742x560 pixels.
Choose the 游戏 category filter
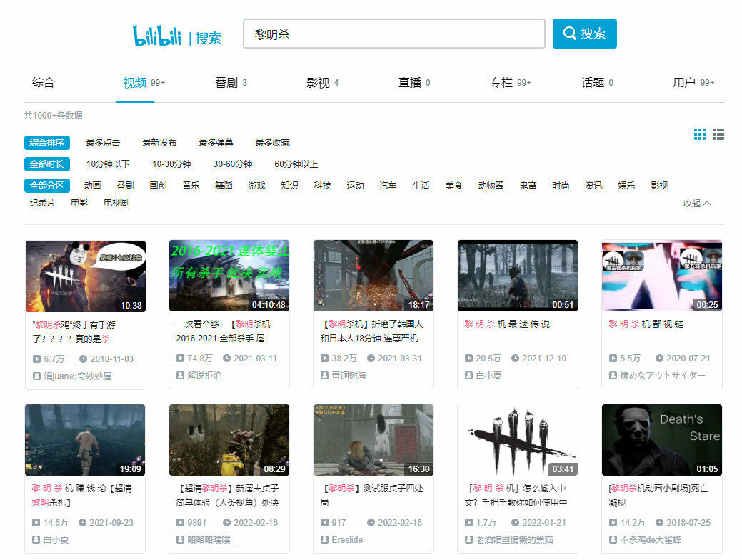(x=256, y=186)
